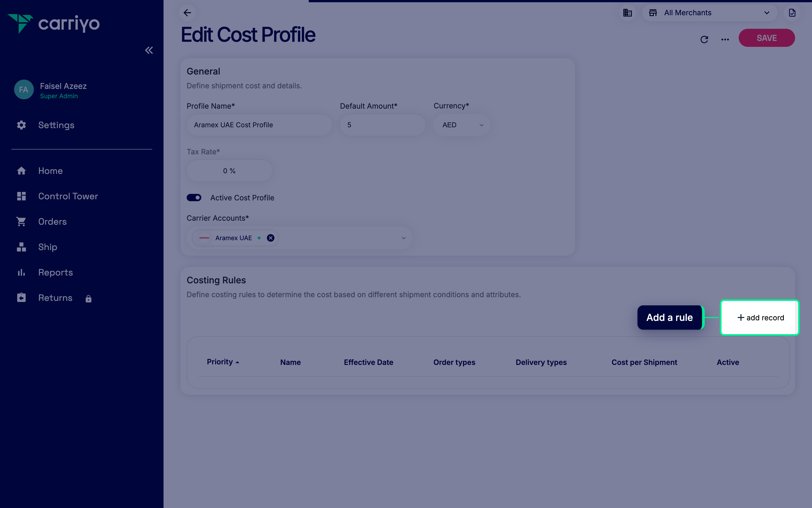Click the Tax Rate input field
Image resolution: width=812 pixels, height=508 pixels.
coord(230,171)
